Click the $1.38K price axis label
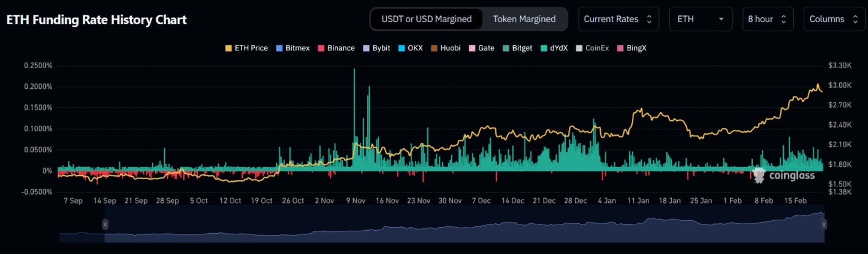Viewport: 868px width, 254px height. 840,192
